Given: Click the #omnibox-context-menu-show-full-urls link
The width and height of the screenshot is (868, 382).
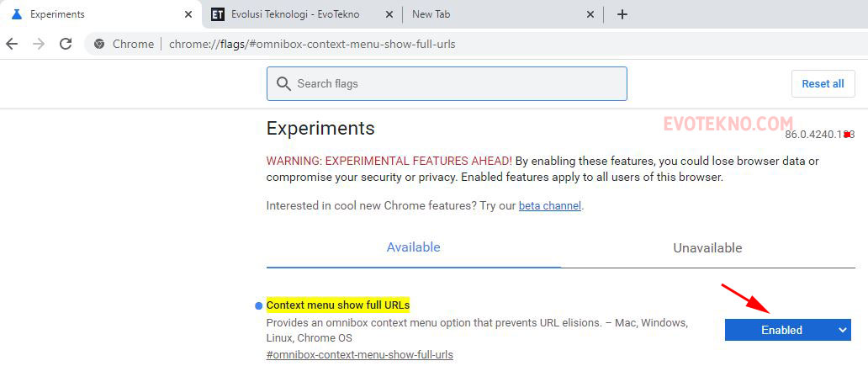Looking at the screenshot, I should point(359,354).
